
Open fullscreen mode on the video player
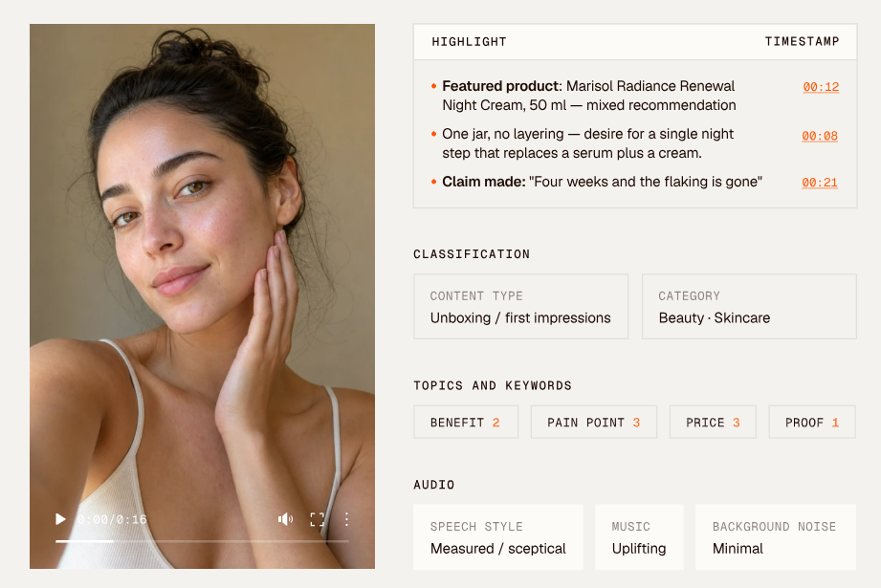(318, 519)
